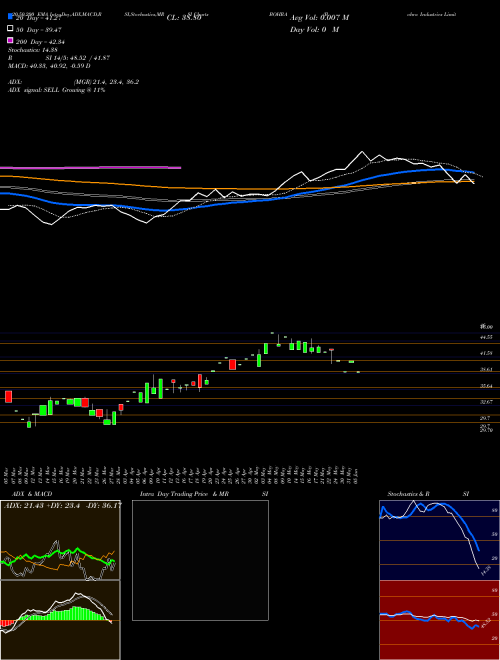
Task: Click the 'ADX signal: SELL' text line
Action: (x=56, y=90)
